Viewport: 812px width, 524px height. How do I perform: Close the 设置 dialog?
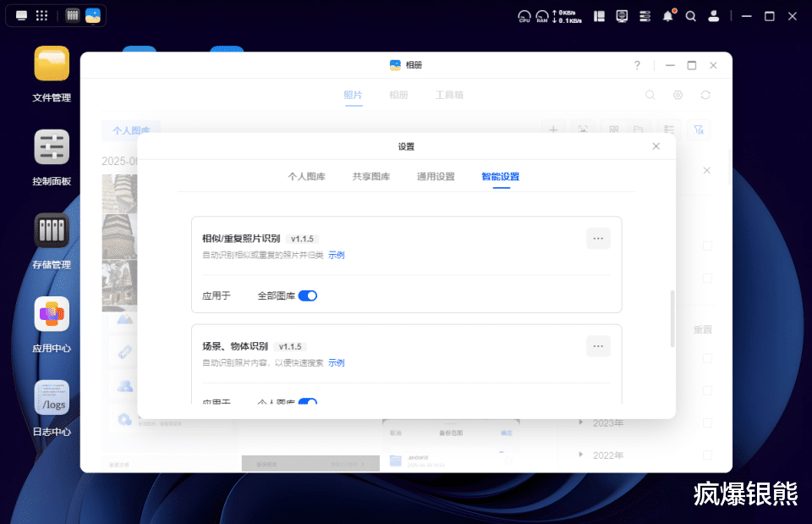656,146
